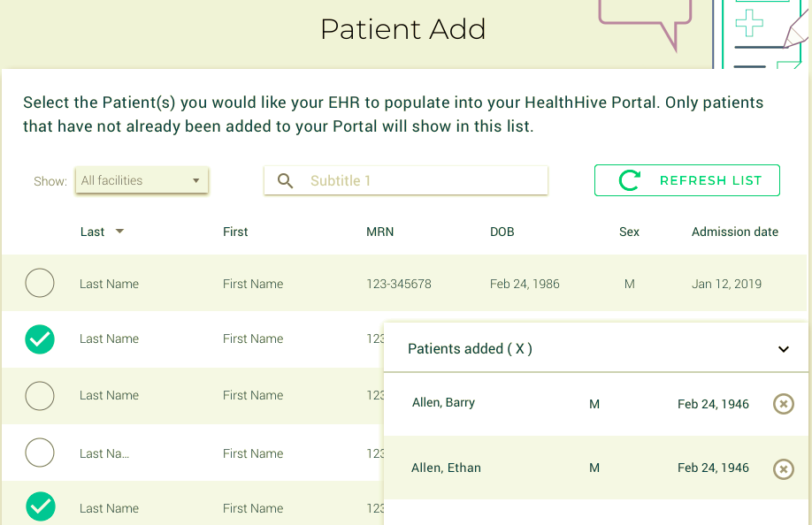Click the refresh arrow icon

630,180
